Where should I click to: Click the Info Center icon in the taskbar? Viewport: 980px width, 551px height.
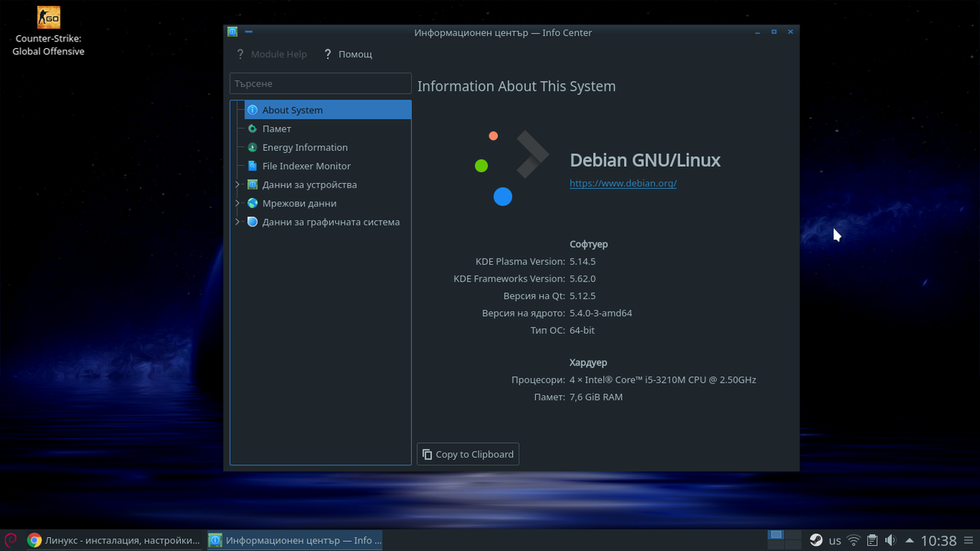pos(216,540)
